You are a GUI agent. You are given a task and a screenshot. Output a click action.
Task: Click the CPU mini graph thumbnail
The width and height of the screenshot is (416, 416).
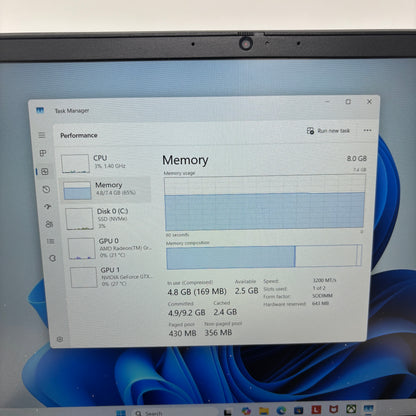coord(75,163)
